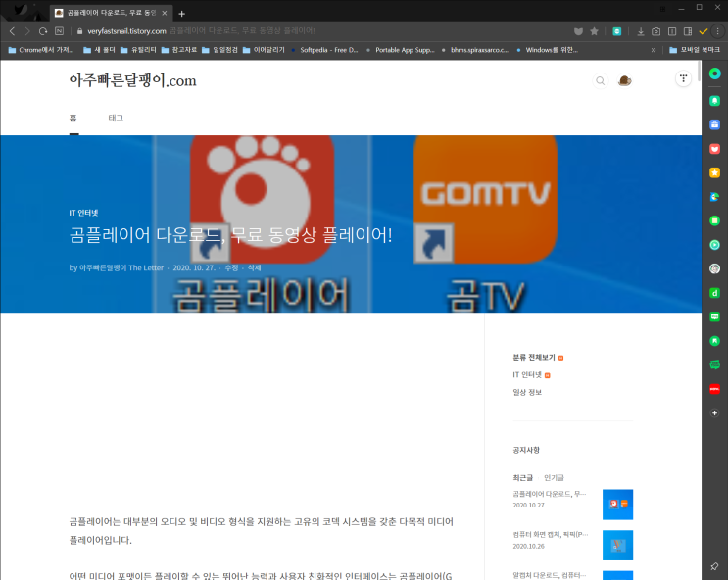Viewport: 728px width, 580px height.
Task: Open bhms.spiraxsarco.c... bookmark
Action: click(475, 50)
